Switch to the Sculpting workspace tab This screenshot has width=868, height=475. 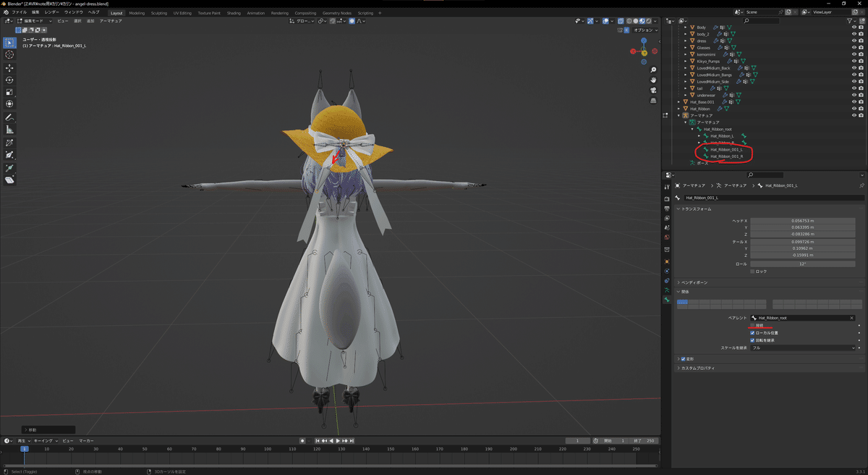point(159,13)
